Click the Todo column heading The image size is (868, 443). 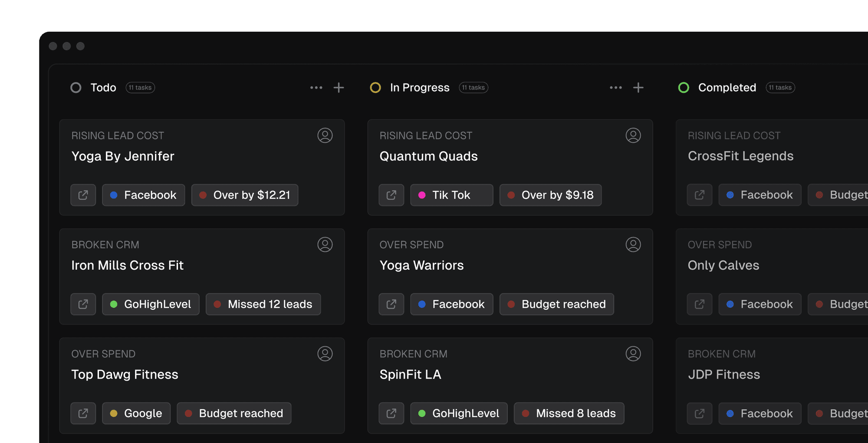point(103,88)
